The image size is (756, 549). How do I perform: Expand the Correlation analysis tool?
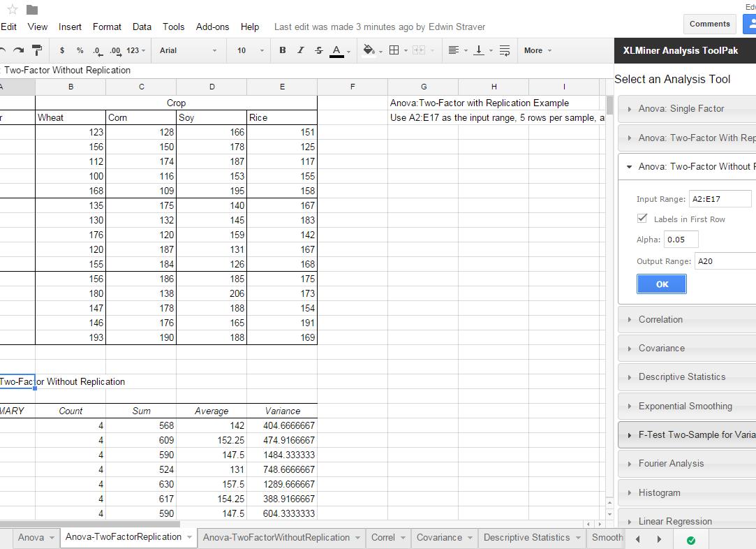pyautogui.click(x=660, y=319)
